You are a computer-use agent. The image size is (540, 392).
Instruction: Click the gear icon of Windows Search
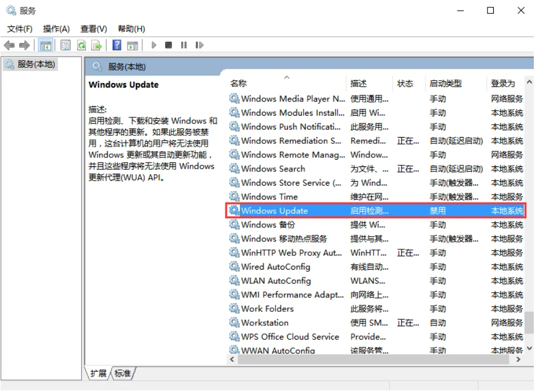234,169
